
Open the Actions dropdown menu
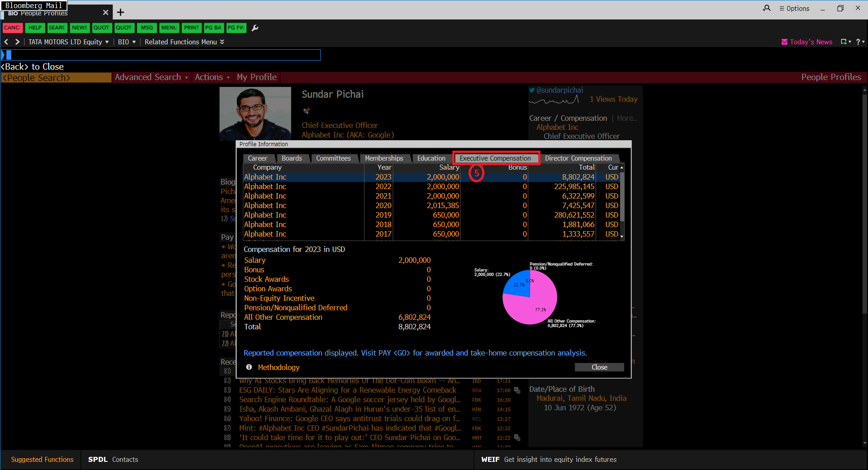click(212, 77)
